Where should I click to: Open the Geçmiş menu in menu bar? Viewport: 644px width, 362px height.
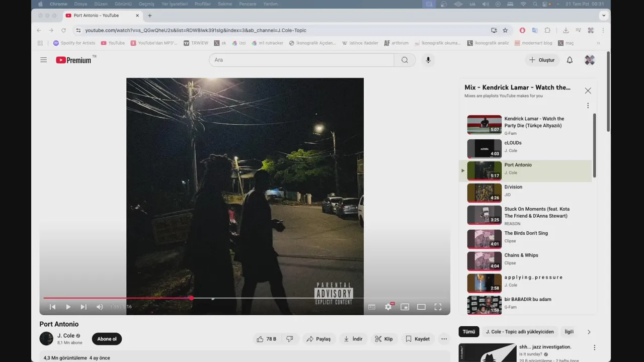[x=146, y=4]
